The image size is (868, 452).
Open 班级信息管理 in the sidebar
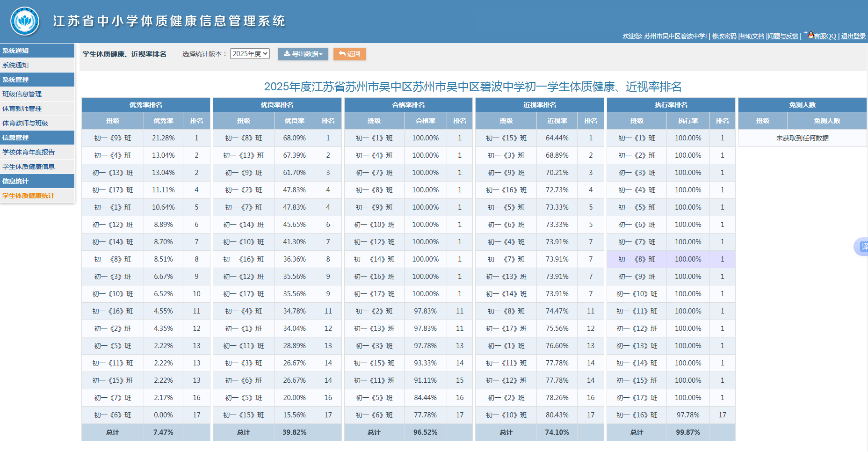click(x=22, y=94)
